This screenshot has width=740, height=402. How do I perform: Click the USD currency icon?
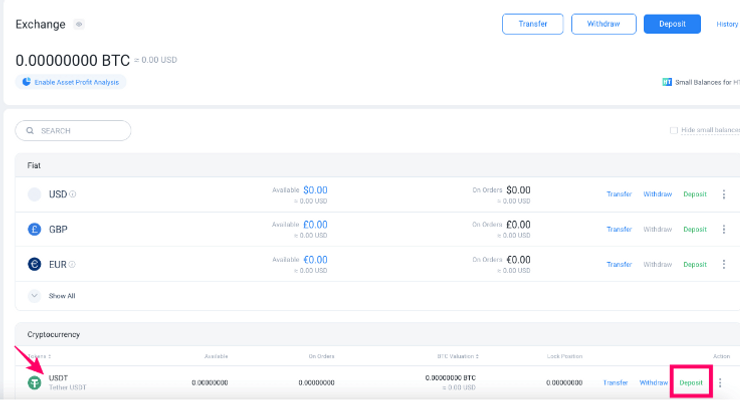[x=34, y=194]
